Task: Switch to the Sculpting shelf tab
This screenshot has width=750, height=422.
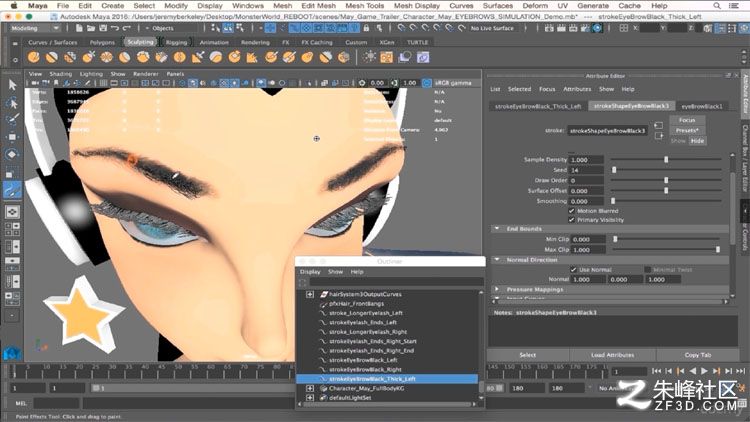Action: coord(140,42)
